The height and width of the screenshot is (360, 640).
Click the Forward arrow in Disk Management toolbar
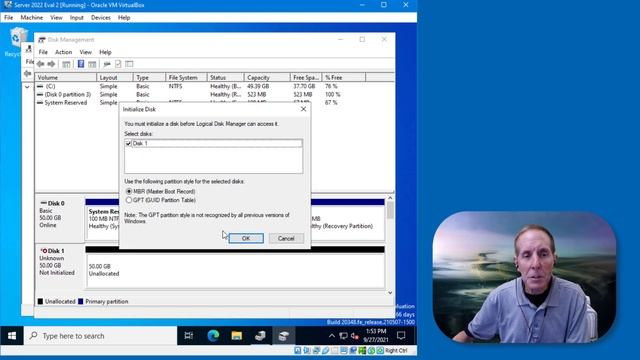coord(51,64)
